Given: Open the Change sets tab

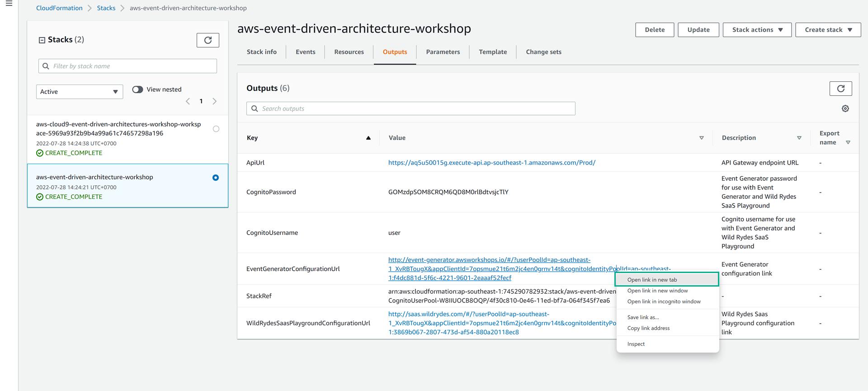Looking at the screenshot, I should [x=543, y=52].
